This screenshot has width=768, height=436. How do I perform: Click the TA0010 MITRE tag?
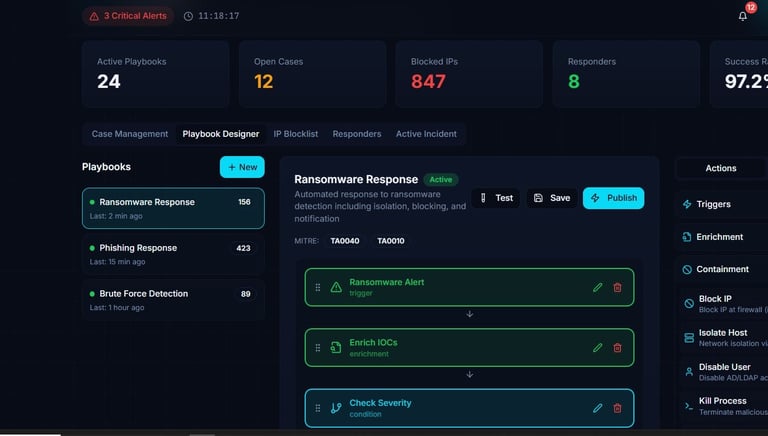[390, 241]
